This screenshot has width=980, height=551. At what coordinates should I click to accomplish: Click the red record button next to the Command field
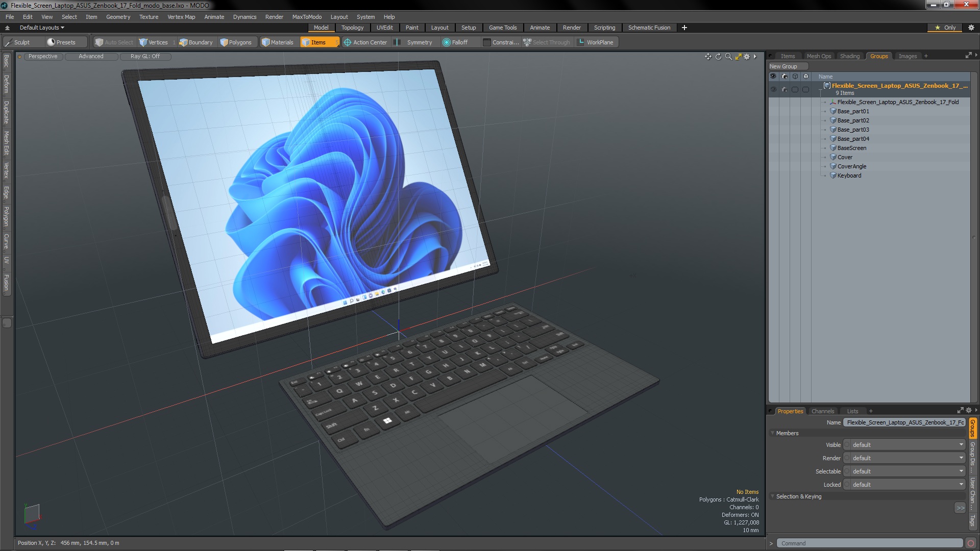(971, 543)
